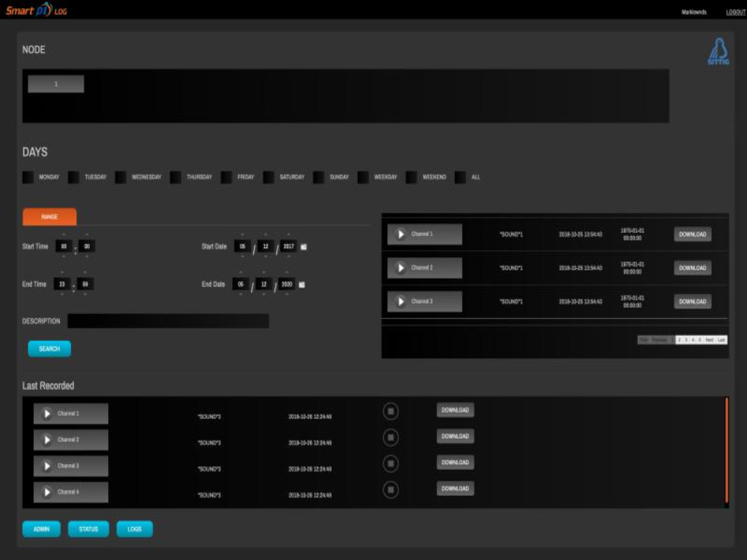The image size is (747, 560).
Task: Decrease the Start Date day
Action: click(243, 257)
